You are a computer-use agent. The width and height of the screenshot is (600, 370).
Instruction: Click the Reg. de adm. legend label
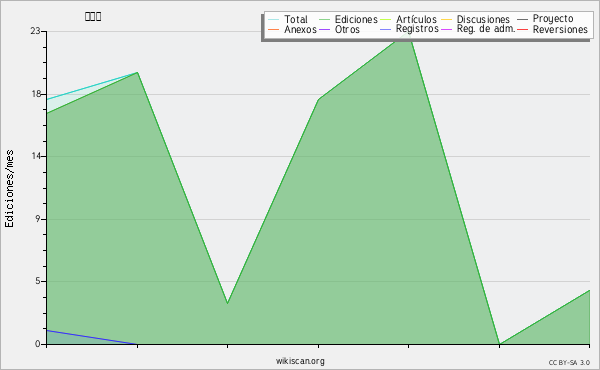[486, 29]
